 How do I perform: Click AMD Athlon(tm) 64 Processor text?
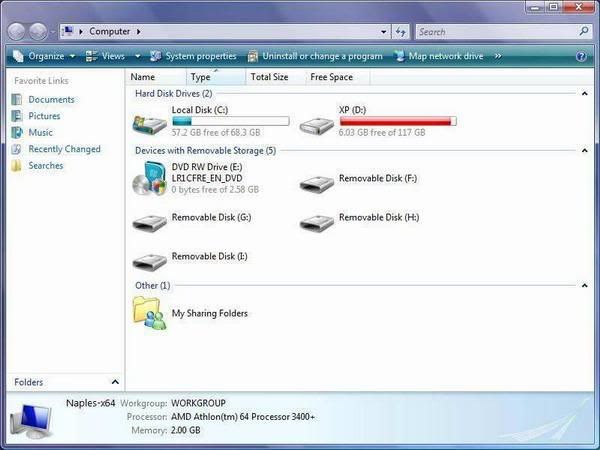coord(243,417)
